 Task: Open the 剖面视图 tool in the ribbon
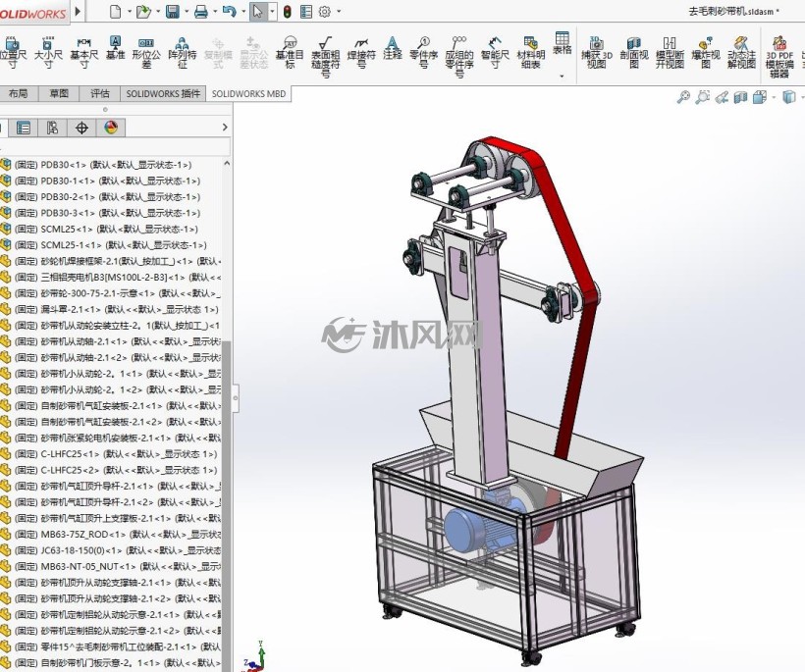[634, 52]
